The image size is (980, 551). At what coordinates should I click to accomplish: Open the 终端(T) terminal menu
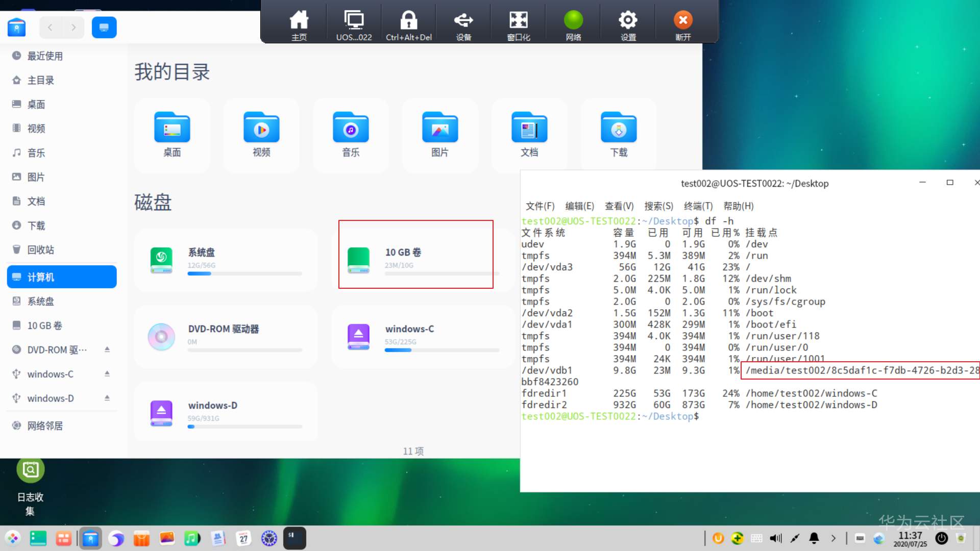(x=698, y=206)
